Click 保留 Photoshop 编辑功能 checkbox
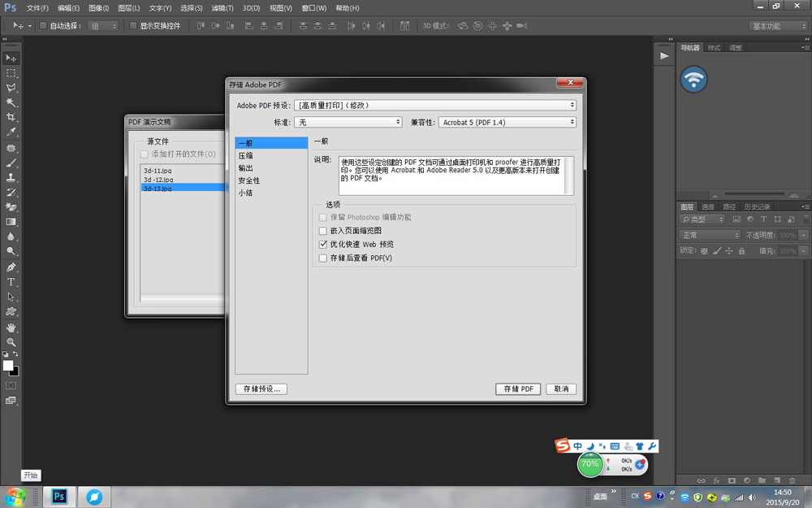Viewport: 812px width, 508px height. pos(323,217)
